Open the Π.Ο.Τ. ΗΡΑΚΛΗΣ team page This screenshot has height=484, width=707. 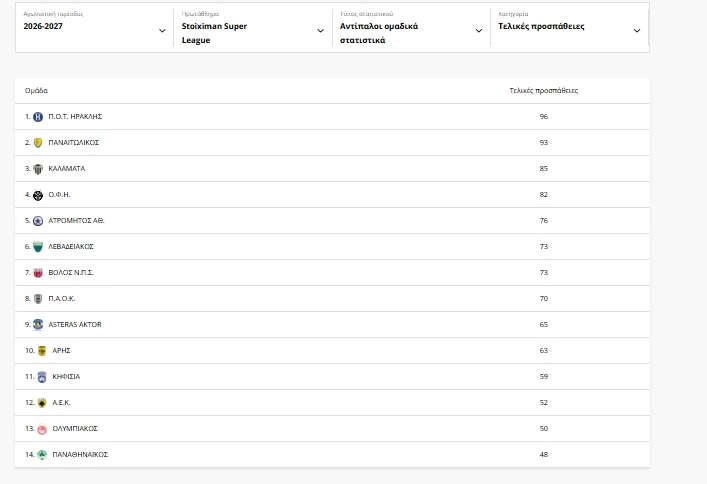click(x=75, y=116)
